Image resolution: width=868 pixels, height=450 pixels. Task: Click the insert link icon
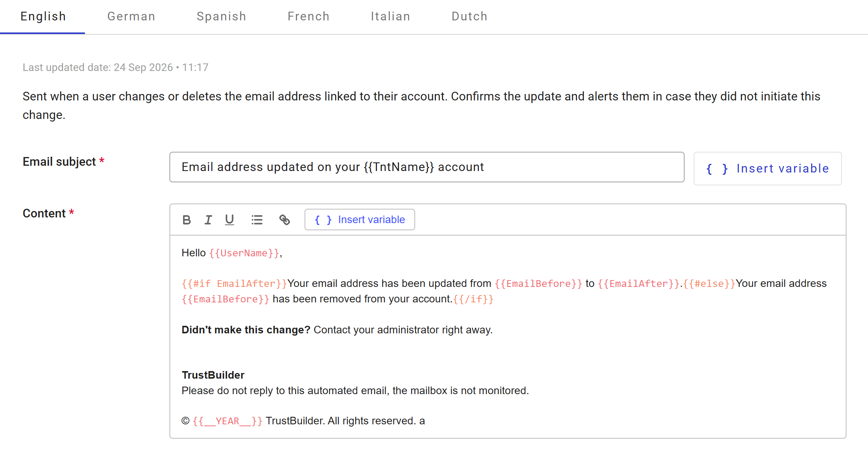click(285, 220)
